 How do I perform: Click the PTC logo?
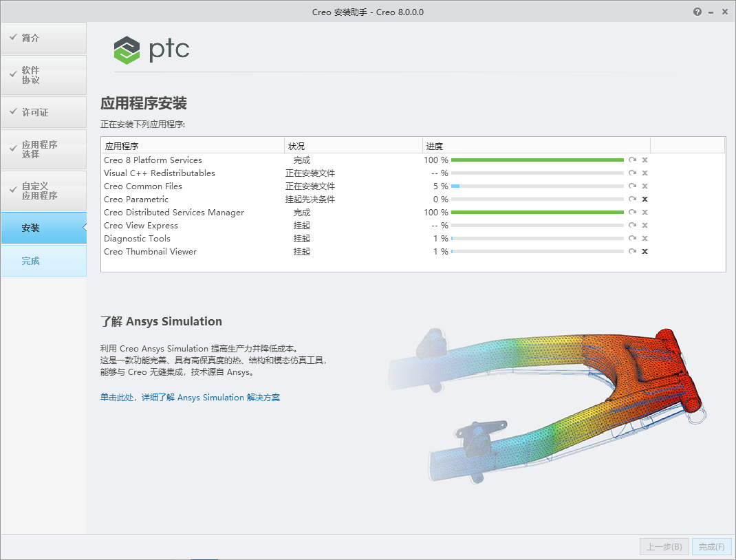(151, 50)
